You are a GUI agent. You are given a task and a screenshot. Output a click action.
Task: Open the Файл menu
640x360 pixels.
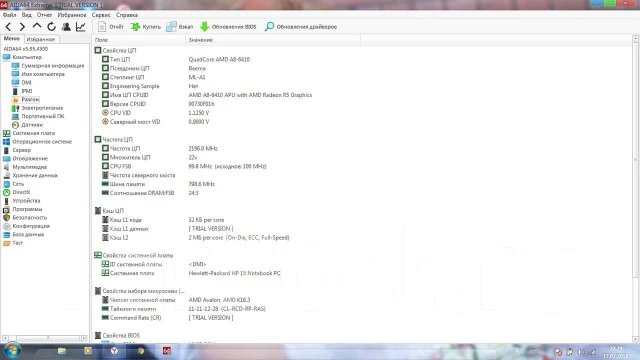coord(9,15)
